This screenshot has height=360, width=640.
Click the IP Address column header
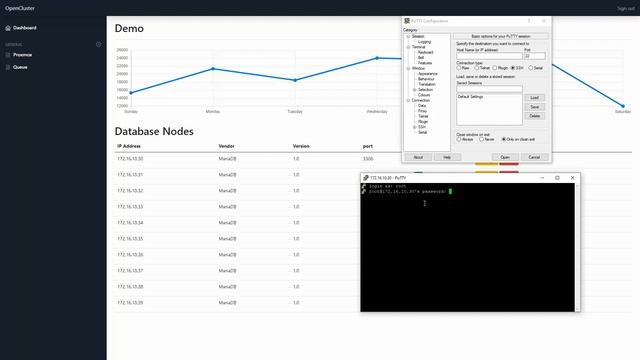coord(129,146)
